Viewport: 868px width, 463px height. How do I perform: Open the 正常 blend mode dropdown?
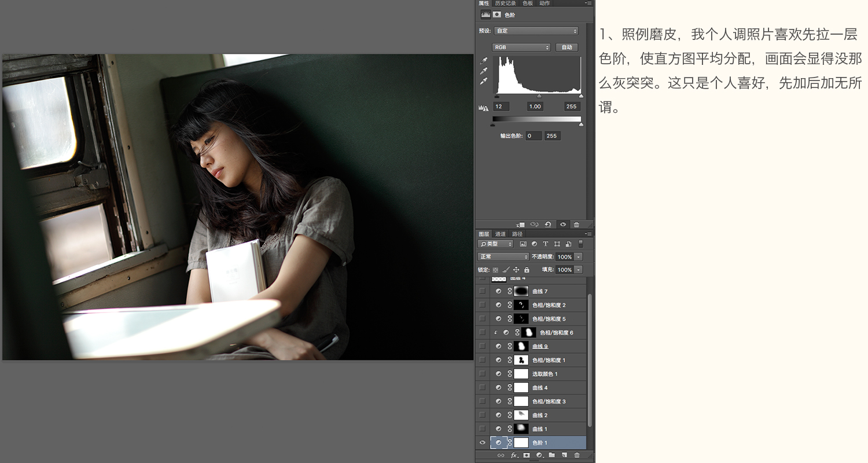tap(503, 256)
